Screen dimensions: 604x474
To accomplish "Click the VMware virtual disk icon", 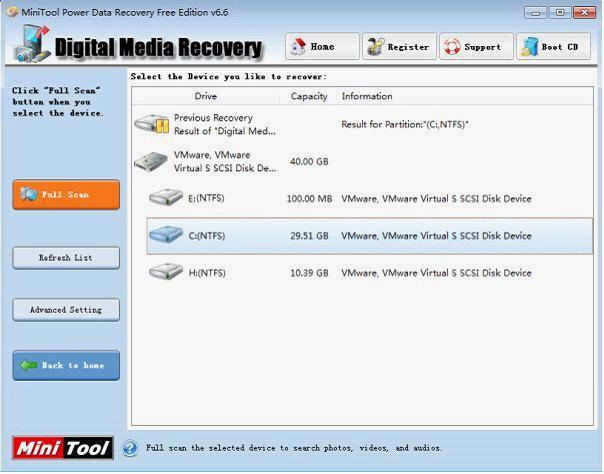I will pos(151,161).
